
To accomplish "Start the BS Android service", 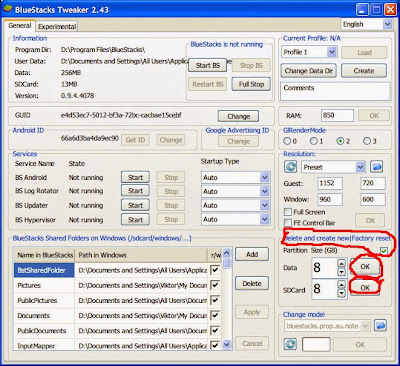I will point(135,177).
